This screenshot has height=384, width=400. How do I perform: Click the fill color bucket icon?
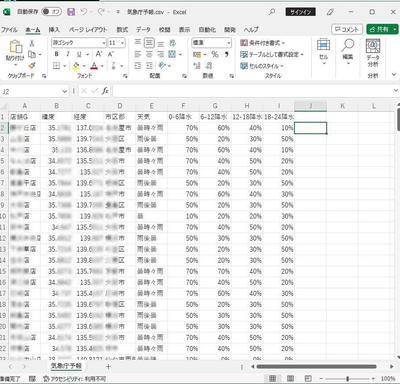coord(76,65)
